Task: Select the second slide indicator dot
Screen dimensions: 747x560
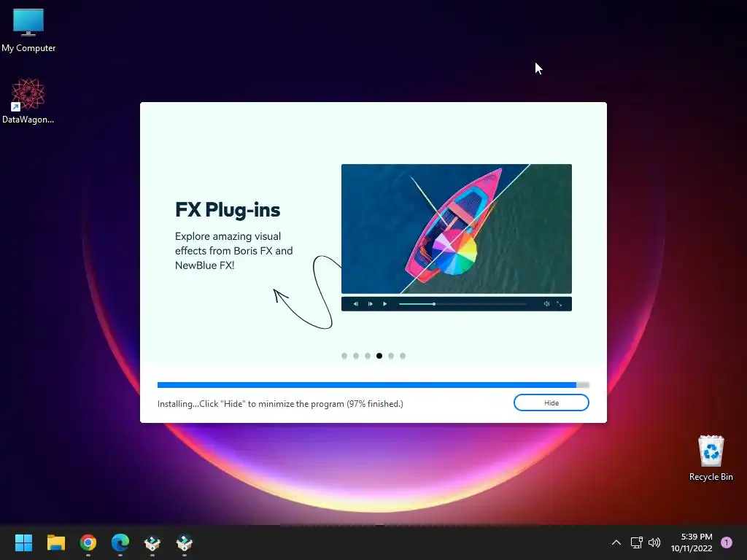Action: pos(356,356)
